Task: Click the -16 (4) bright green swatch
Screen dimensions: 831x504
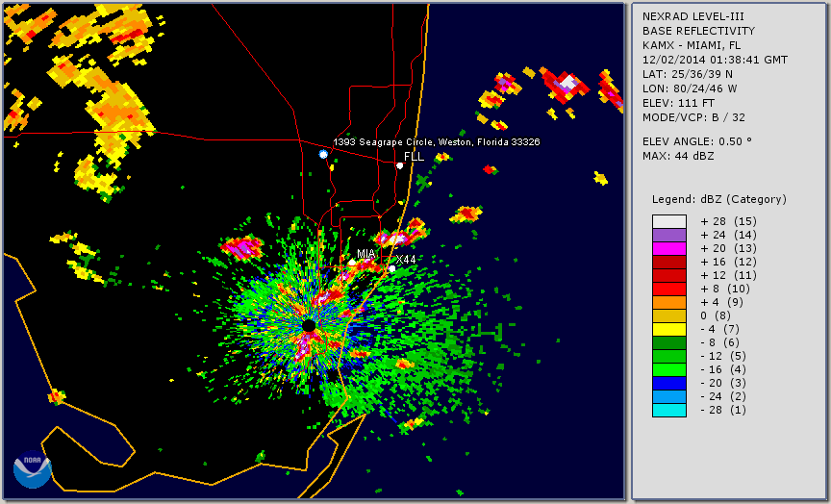Action: 669,370
